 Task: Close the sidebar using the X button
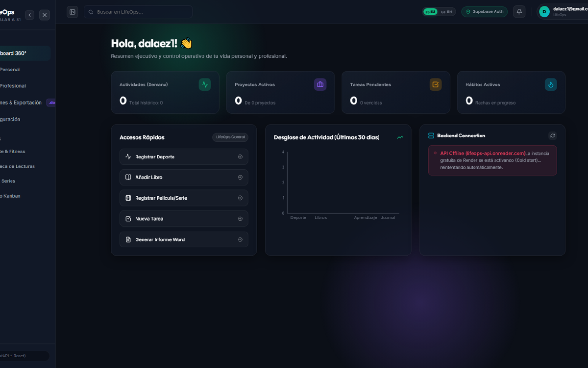(45, 15)
